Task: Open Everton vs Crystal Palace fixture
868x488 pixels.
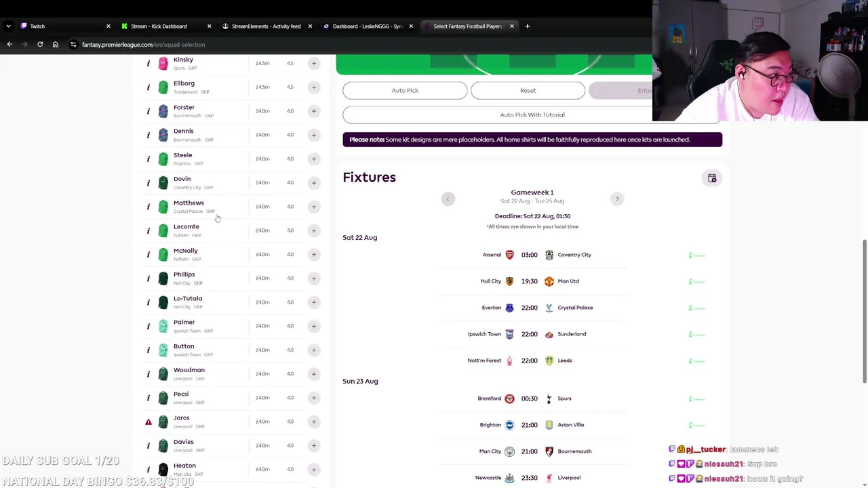Action: point(532,308)
